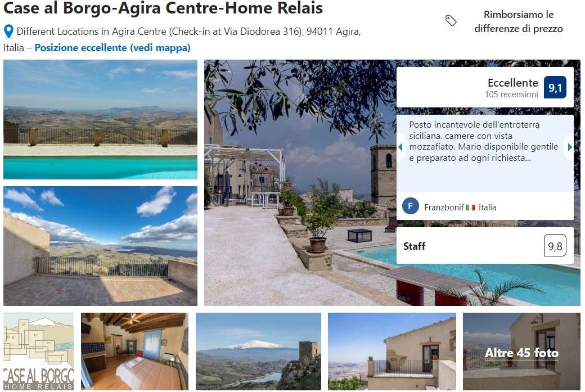
Task: Open the 105 recensioni reviews
Action: (x=511, y=94)
